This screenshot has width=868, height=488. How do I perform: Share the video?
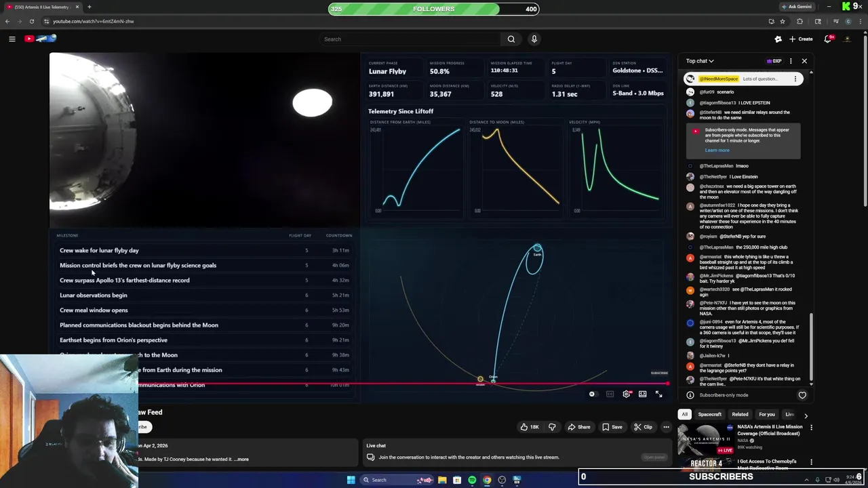[x=579, y=427]
